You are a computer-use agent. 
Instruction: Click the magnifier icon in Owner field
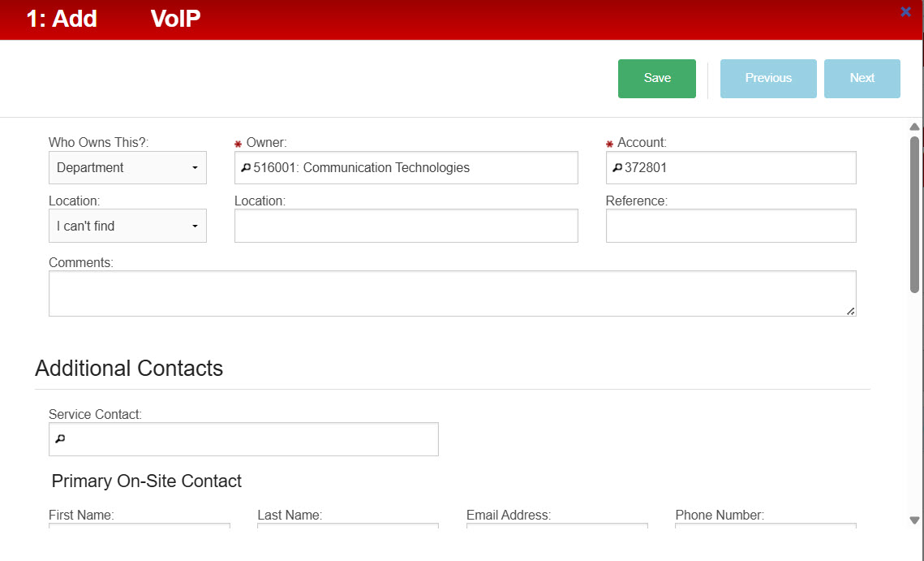coord(245,168)
